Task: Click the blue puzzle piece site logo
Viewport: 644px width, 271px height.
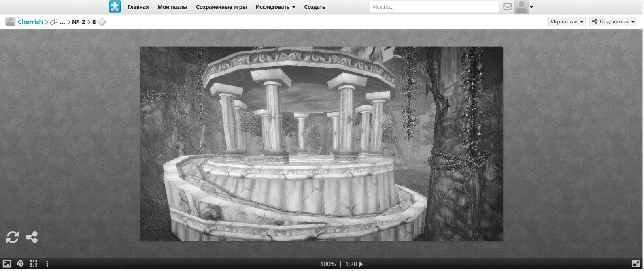Action: click(x=115, y=6)
